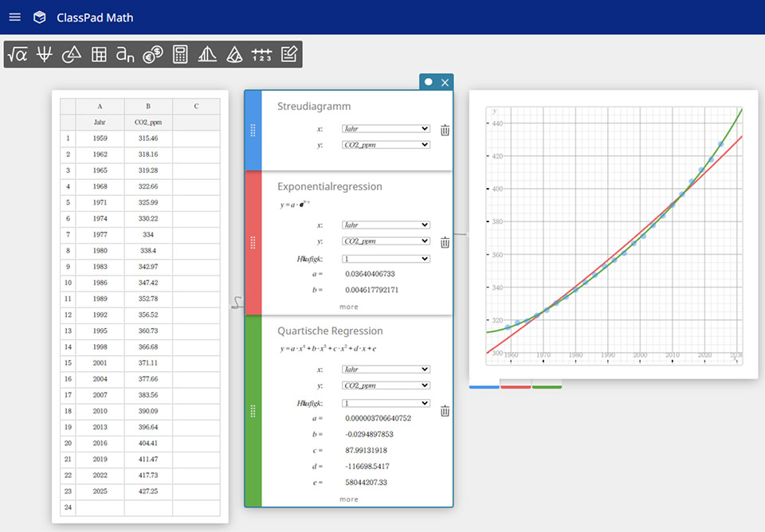Toggle the white circle pin on statistics panel

point(429,82)
